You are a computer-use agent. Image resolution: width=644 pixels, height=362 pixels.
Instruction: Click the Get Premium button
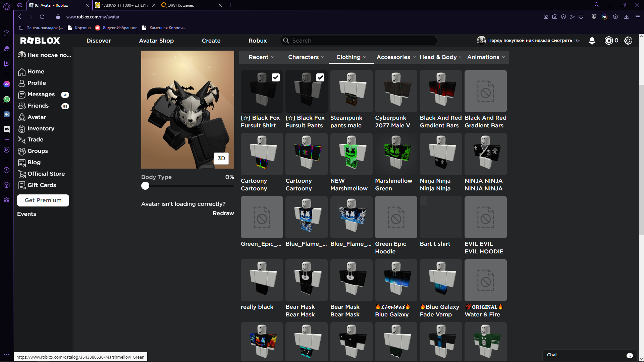[43, 200]
